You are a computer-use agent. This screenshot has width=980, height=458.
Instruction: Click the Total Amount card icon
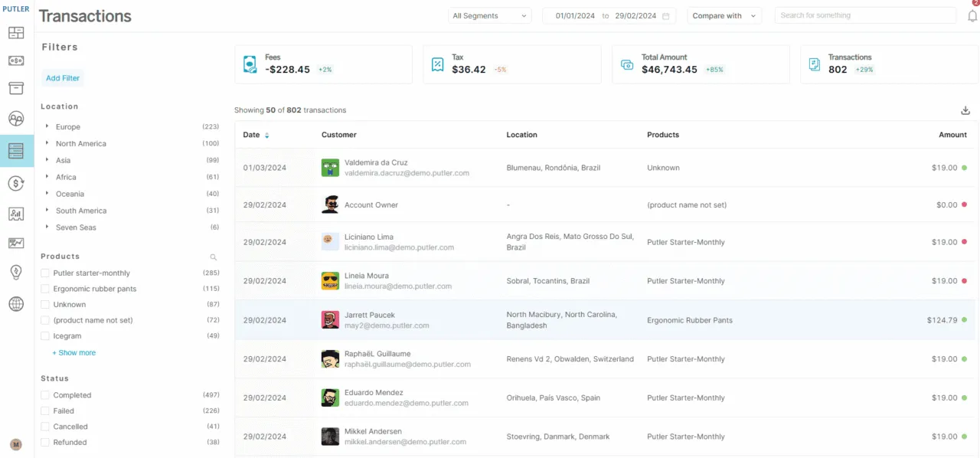pyautogui.click(x=627, y=64)
